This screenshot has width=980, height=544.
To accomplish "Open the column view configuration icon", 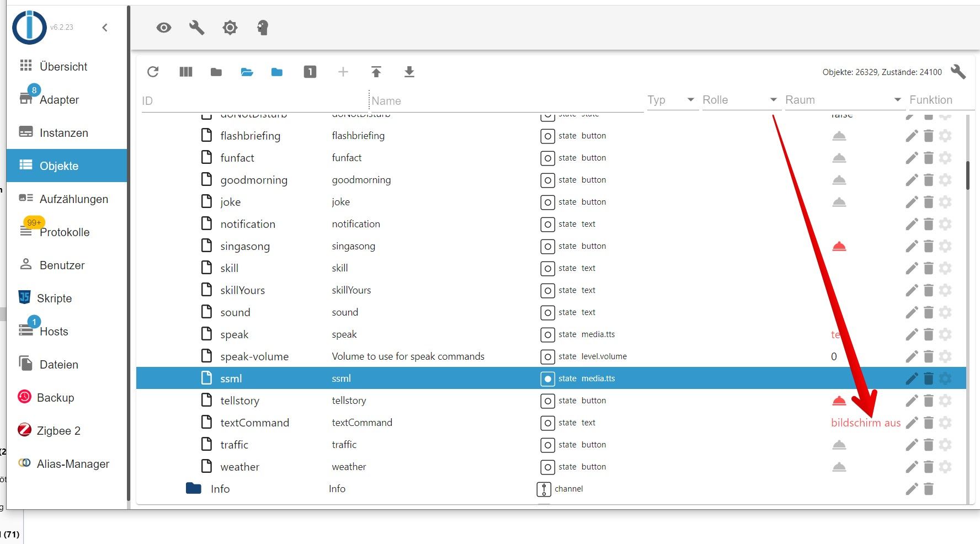I will 186,72.
